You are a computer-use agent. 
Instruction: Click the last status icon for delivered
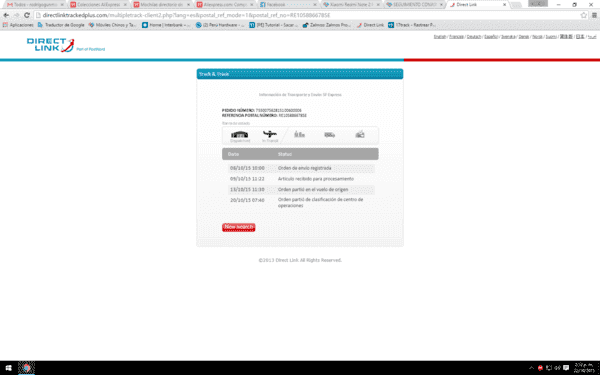[360, 134]
